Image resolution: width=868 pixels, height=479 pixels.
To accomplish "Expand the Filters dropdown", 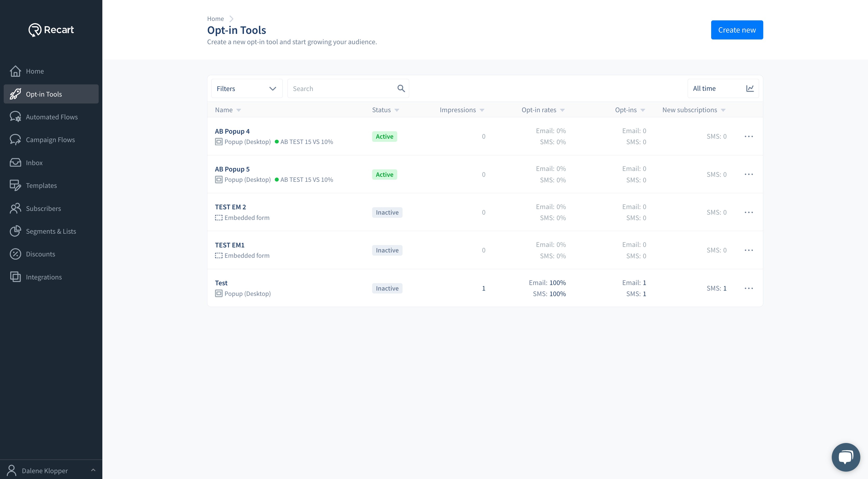I will [x=247, y=89].
